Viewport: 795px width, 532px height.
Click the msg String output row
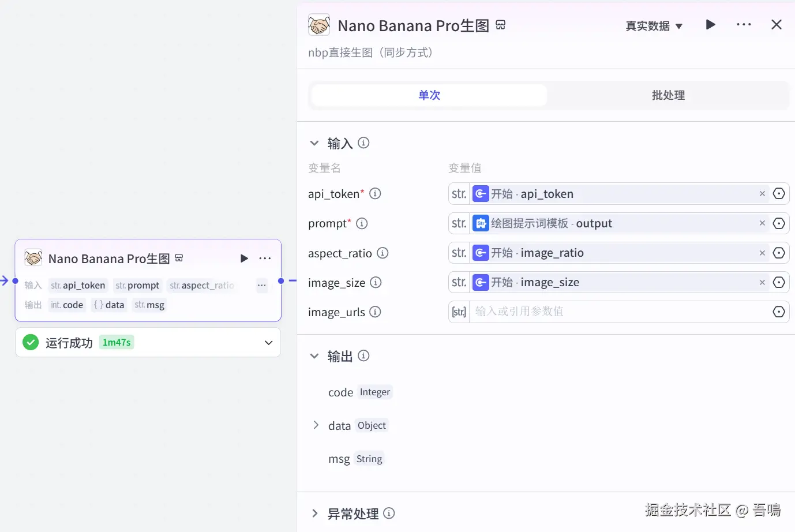point(356,459)
